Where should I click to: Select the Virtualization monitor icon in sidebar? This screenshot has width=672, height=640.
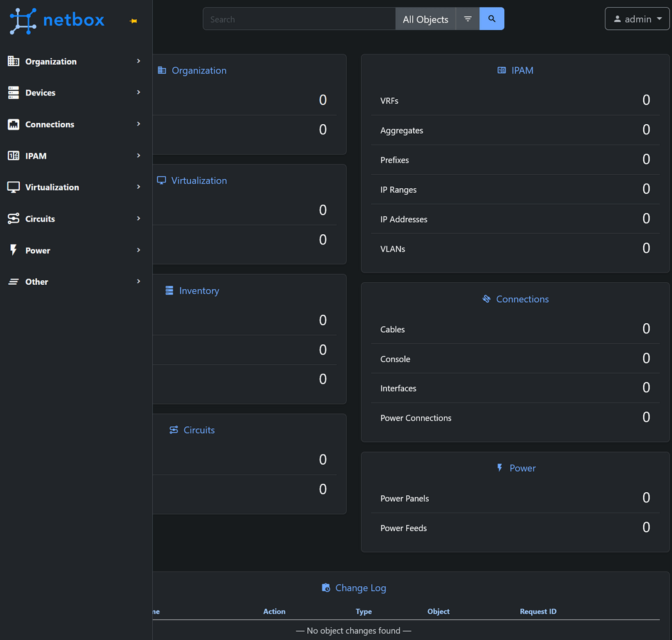click(x=13, y=187)
